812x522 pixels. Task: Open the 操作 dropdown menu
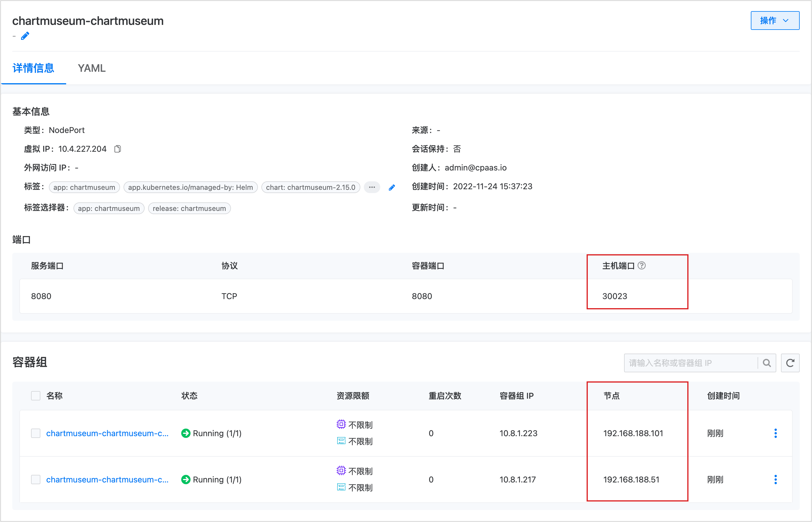[x=775, y=21]
